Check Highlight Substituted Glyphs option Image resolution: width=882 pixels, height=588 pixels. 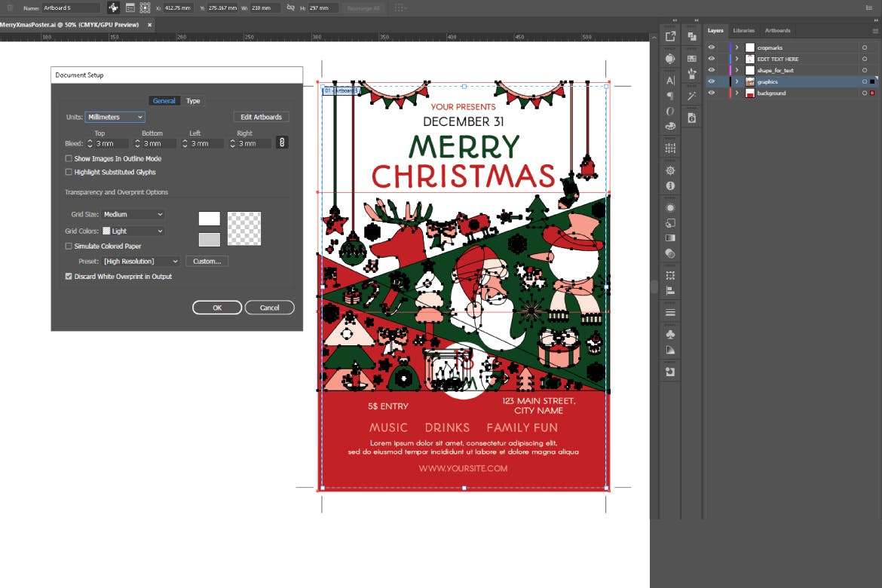[x=69, y=173]
